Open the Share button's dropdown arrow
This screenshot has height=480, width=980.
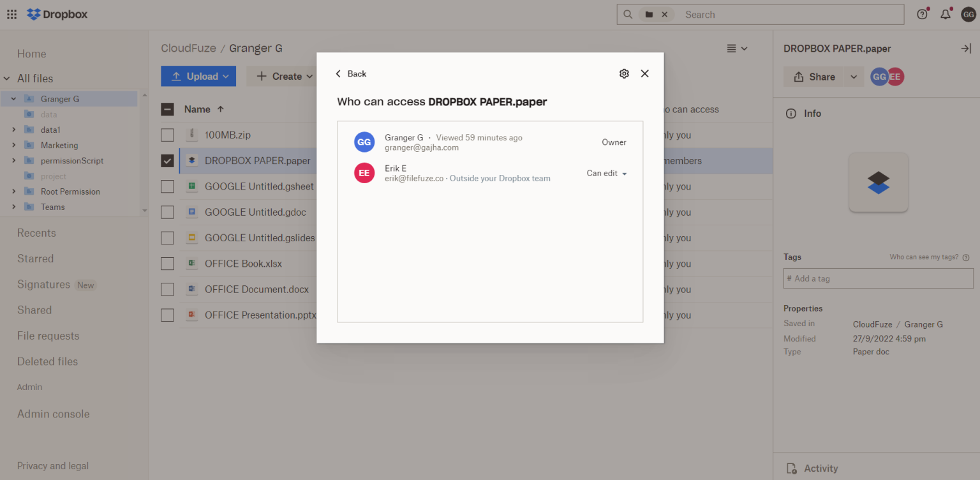pos(854,77)
